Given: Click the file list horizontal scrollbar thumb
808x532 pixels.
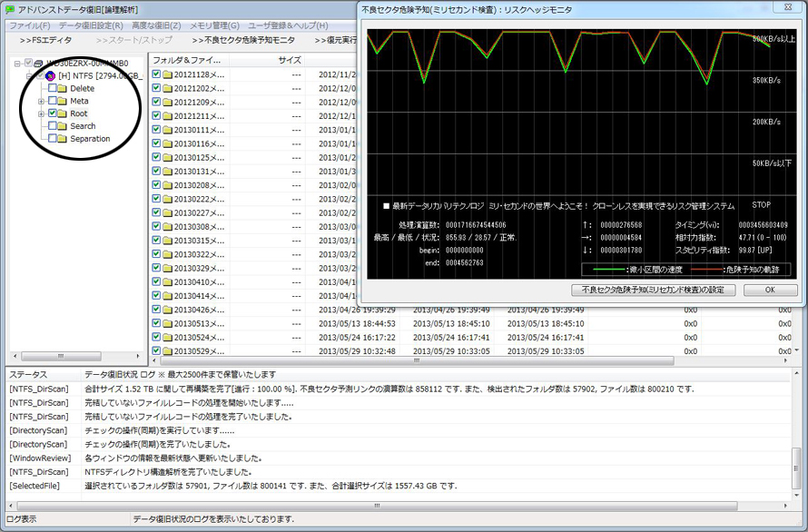Looking at the screenshot, I should tap(417, 360).
